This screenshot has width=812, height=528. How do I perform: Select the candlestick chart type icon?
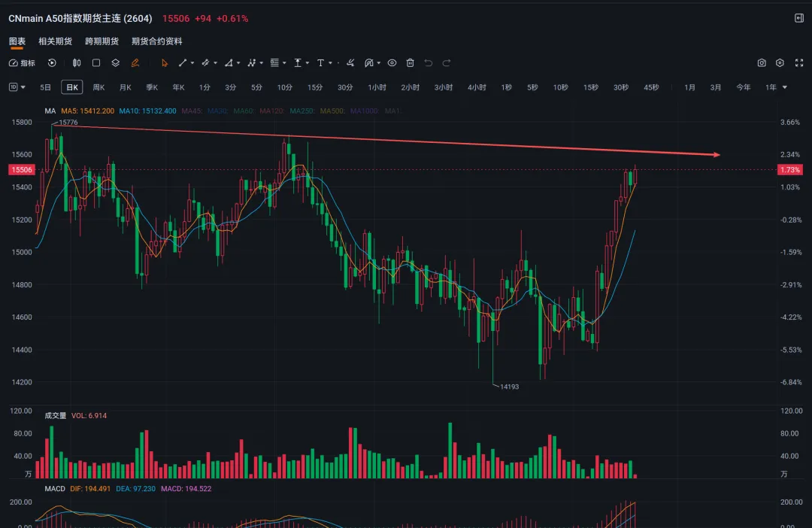pos(76,63)
